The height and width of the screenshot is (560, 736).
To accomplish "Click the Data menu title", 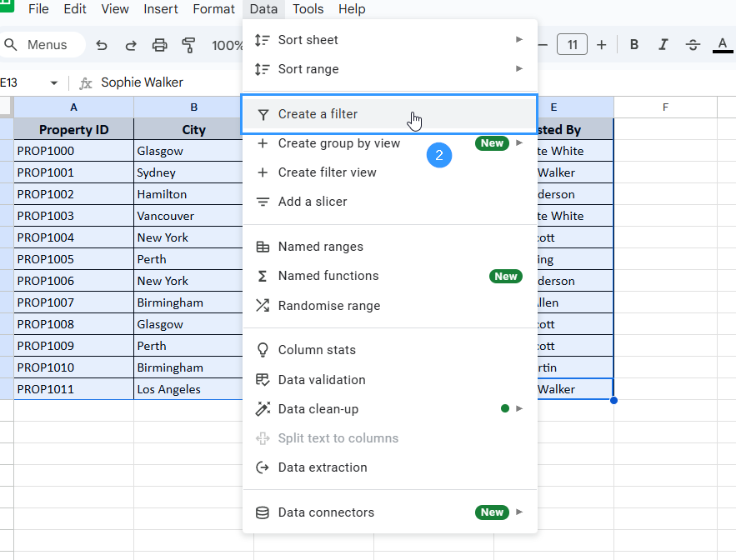I will coord(263,9).
